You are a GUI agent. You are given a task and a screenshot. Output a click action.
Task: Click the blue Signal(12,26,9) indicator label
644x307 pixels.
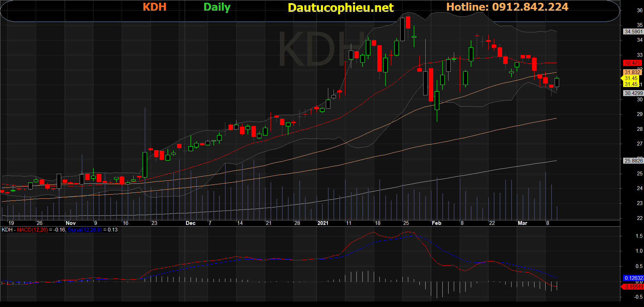pyautogui.click(x=84, y=230)
